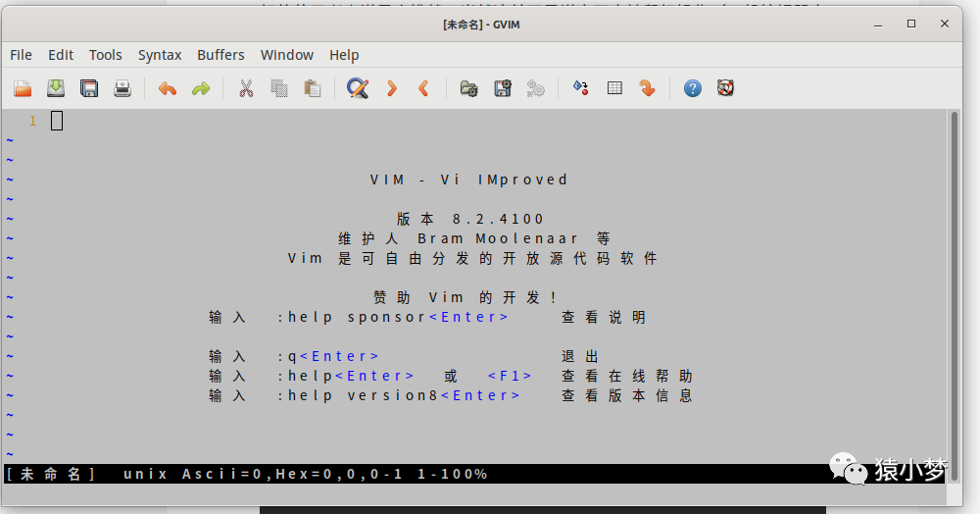Open the Window menu
This screenshot has width=980, height=514.
pyautogui.click(x=287, y=55)
